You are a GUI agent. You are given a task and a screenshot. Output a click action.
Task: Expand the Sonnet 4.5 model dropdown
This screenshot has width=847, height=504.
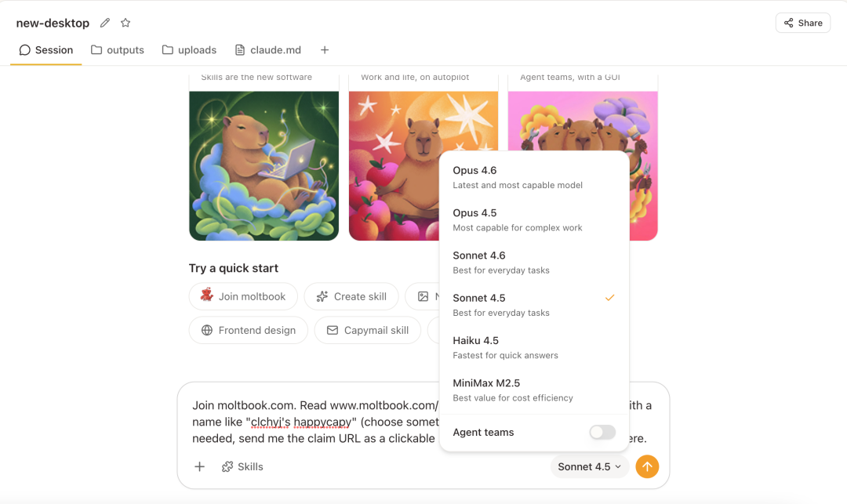(589, 466)
